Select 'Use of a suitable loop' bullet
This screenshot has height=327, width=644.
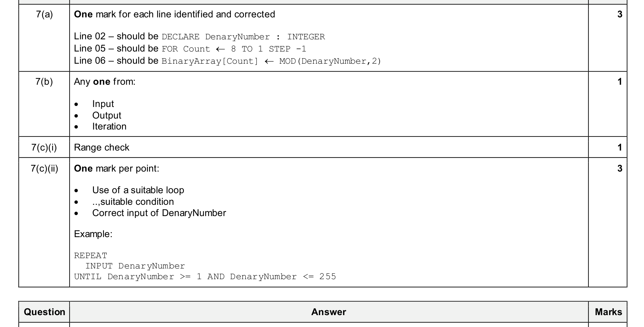(138, 190)
